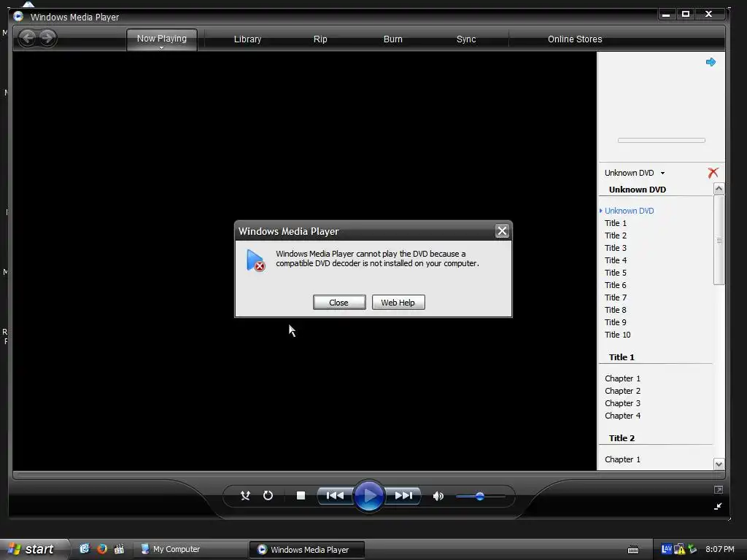This screenshot has width=747, height=560.
Task: Click the blue arrow in the list pane
Action: coord(711,62)
